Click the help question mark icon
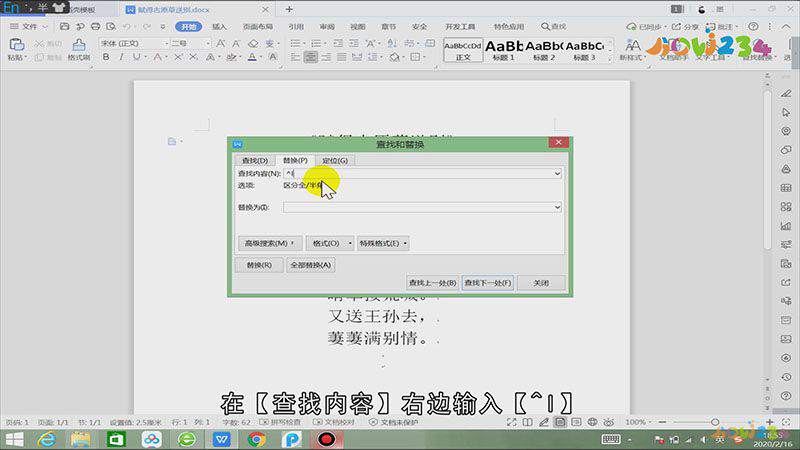This screenshot has width=800, height=450. click(x=753, y=26)
